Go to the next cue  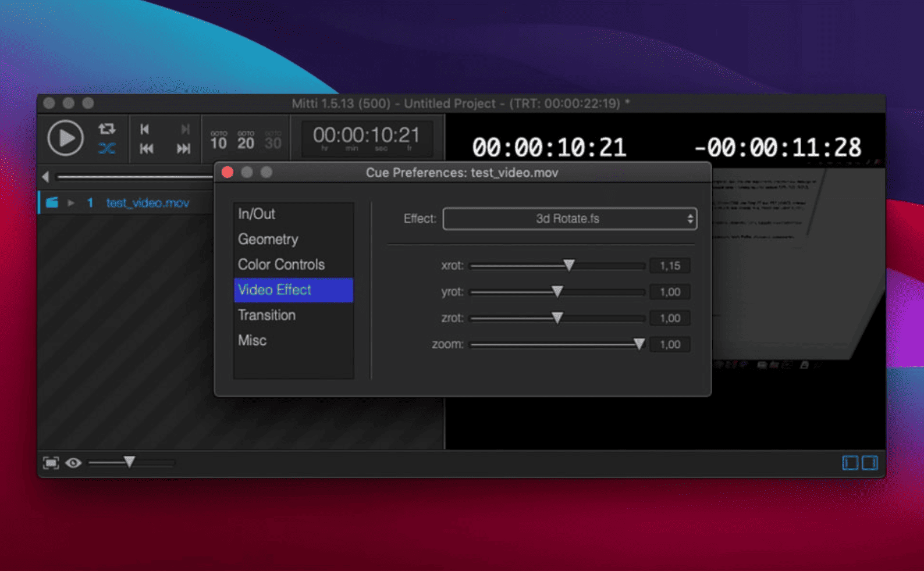click(x=183, y=149)
